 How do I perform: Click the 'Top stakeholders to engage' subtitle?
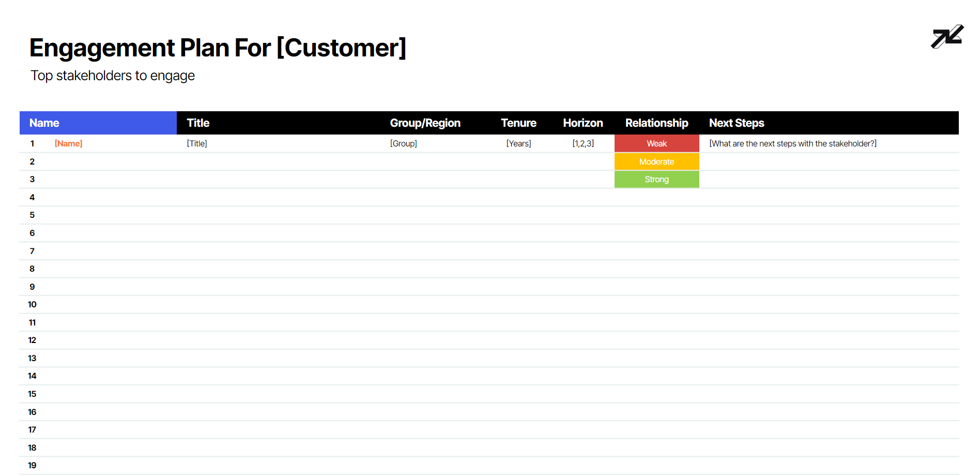pos(113,76)
